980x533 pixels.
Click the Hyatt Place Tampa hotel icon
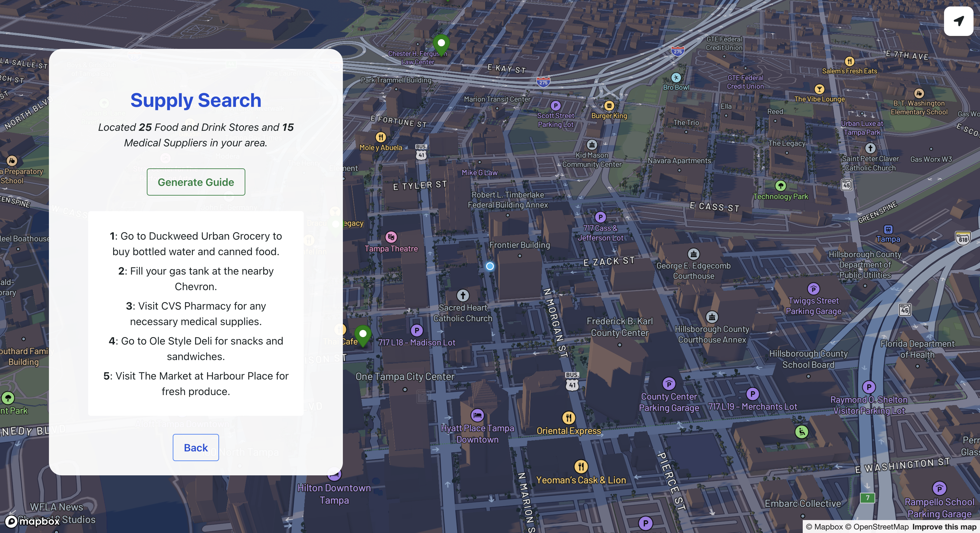click(477, 415)
